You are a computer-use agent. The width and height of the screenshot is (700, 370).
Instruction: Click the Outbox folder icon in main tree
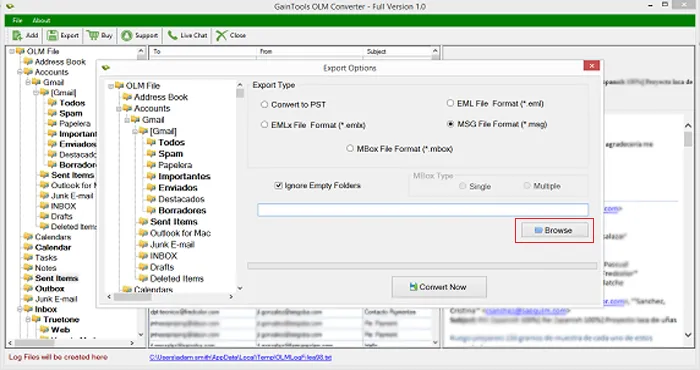(x=28, y=288)
